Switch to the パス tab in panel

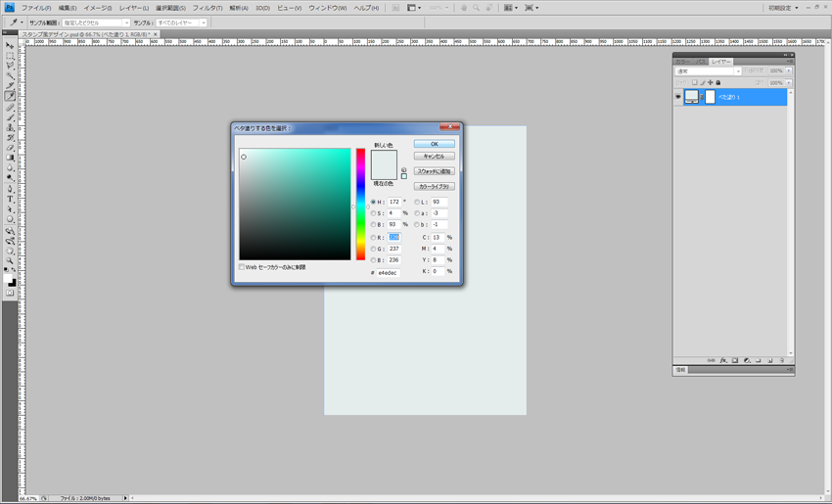coord(703,62)
